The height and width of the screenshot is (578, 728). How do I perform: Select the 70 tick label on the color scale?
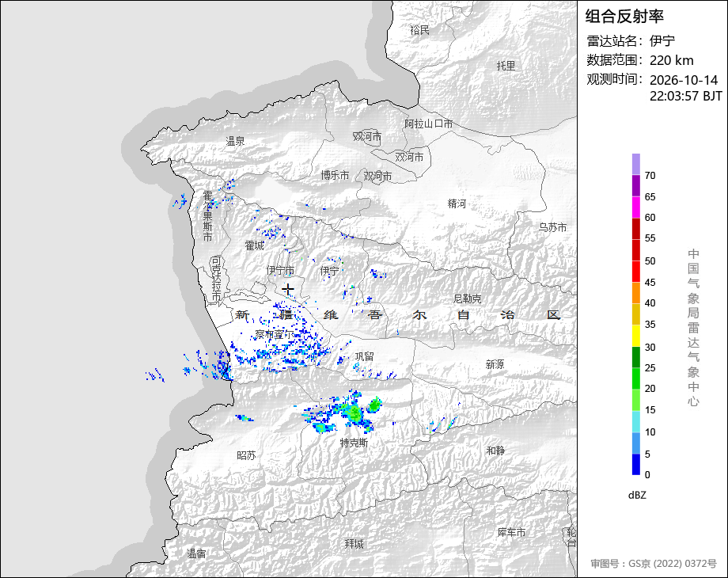[x=650, y=176]
